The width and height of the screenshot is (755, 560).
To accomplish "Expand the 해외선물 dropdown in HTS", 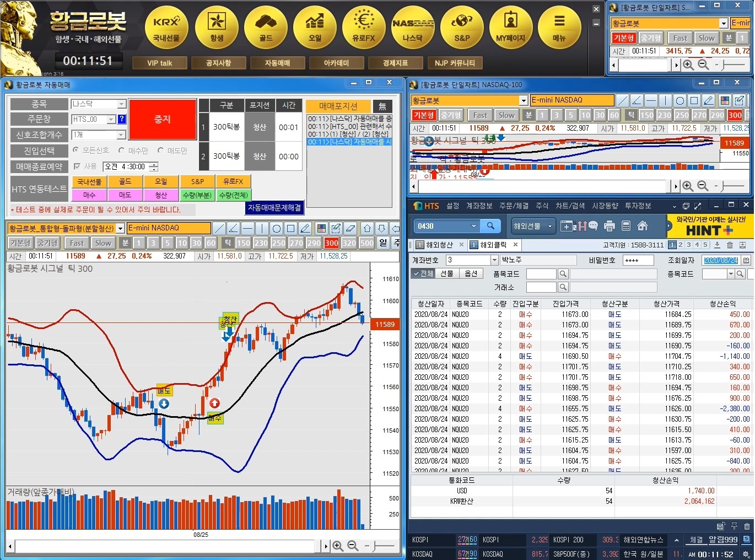I will 549,226.
